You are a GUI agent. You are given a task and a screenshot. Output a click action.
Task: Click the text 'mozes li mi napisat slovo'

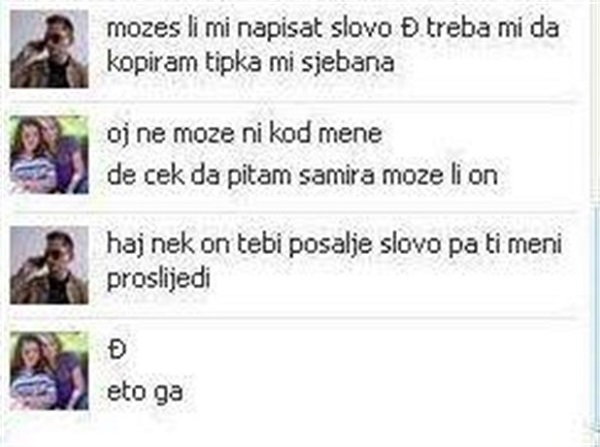point(249,29)
